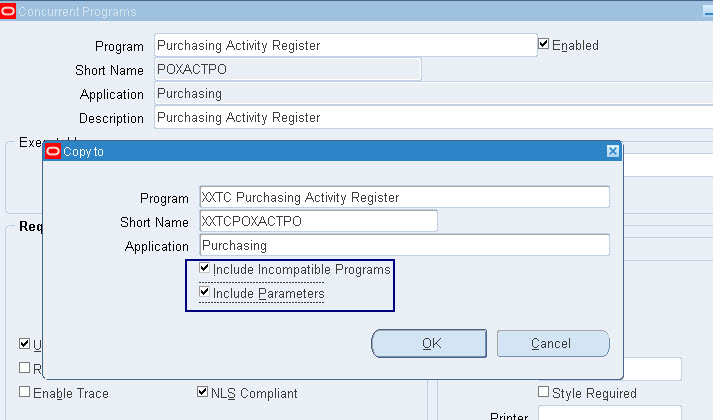
Task: Click the main Program field above Short Name
Action: (345, 45)
